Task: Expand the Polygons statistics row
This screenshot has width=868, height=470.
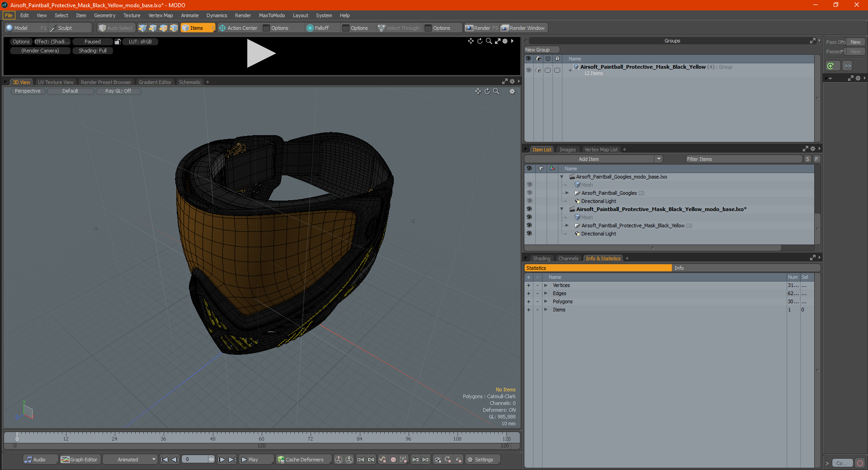Action: 546,301
